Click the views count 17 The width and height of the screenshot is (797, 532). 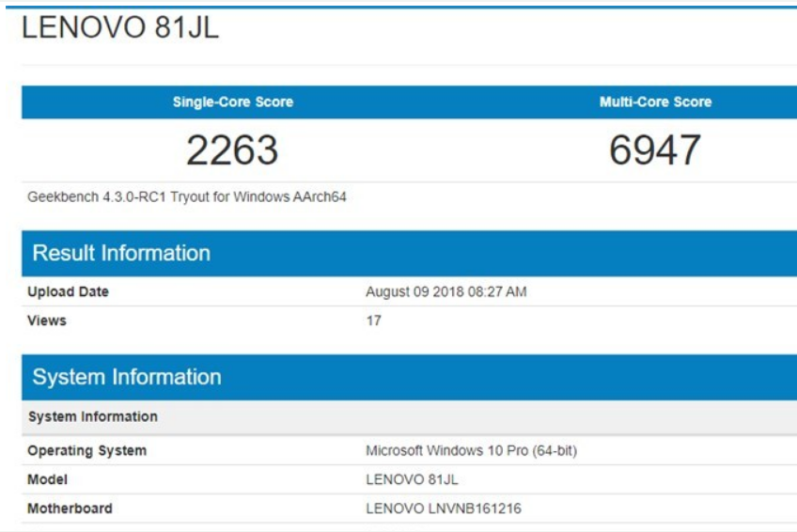tap(374, 321)
